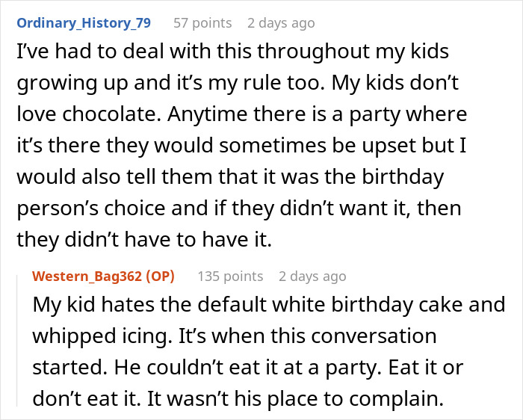Image resolution: width=523 pixels, height=420 pixels.
Task: Click the line "they didn't have to have it."
Action: tap(137, 241)
